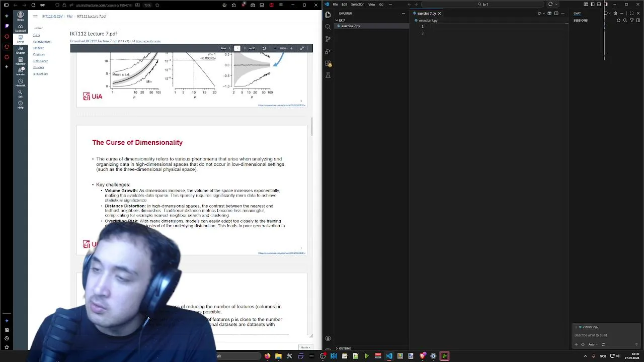Open Innboks in Canvas global navigation
Image resolution: width=644 pixels, height=362 pixels.
[20, 71]
